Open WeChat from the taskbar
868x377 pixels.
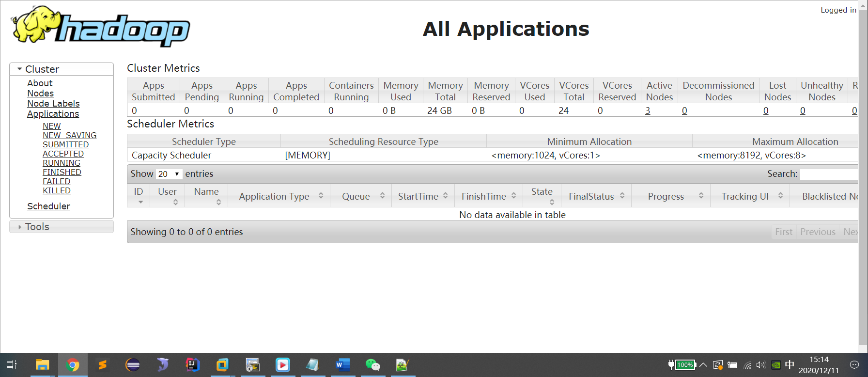pos(372,365)
